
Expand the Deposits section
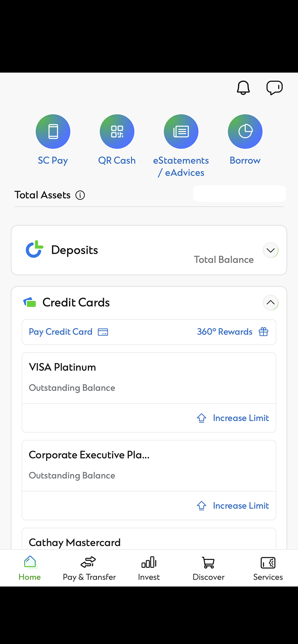coord(271,250)
